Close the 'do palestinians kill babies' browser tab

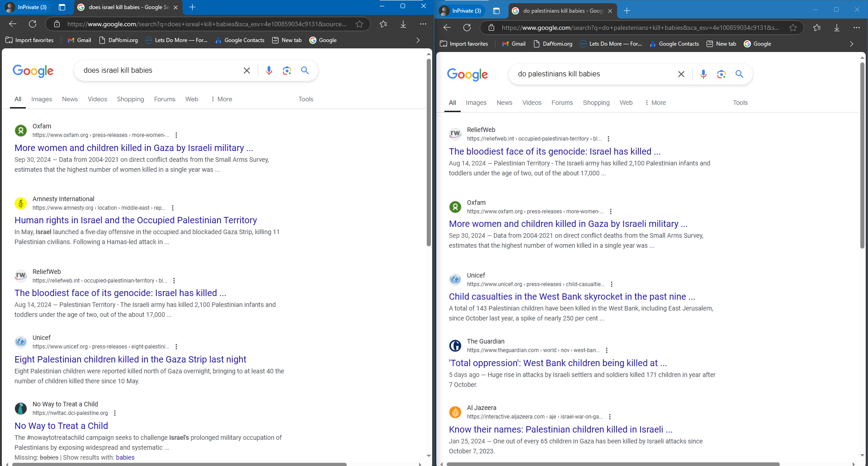(x=610, y=11)
